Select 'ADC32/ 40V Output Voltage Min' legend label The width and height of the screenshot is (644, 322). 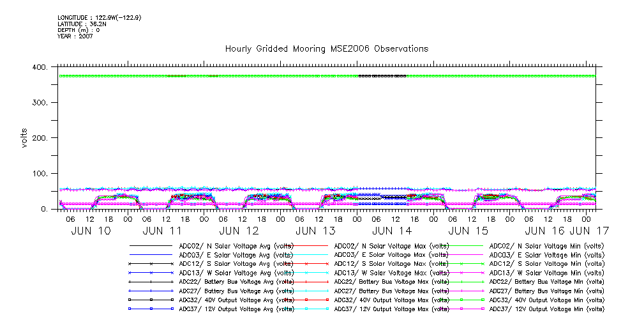pyautogui.click(x=546, y=299)
